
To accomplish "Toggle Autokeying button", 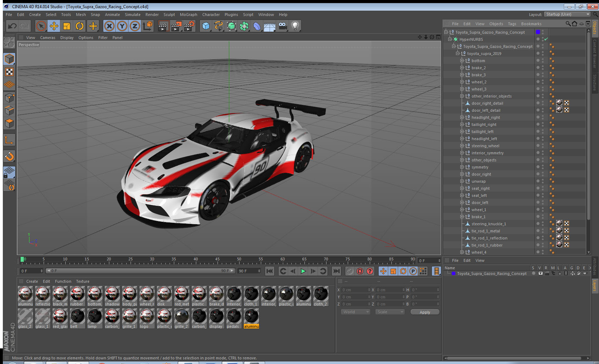I will tap(360, 271).
